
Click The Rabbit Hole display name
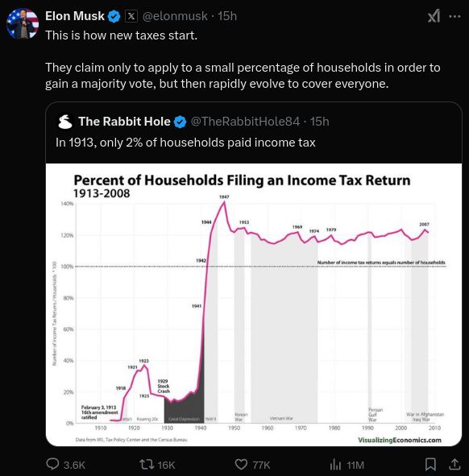coord(125,122)
